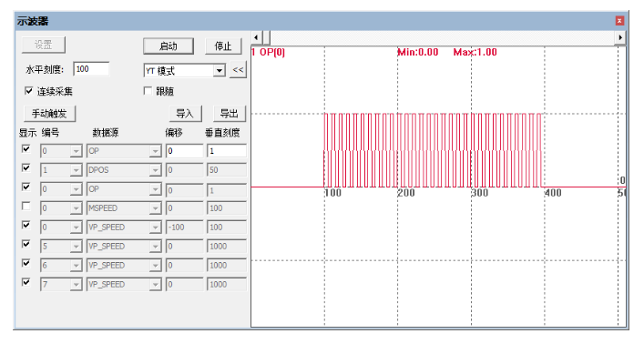Image resolution: width=644 pixels, height=344 pixels.
Task: Click the chart horizontal scrollbar thumb
Action: click(x=266, y=37)
